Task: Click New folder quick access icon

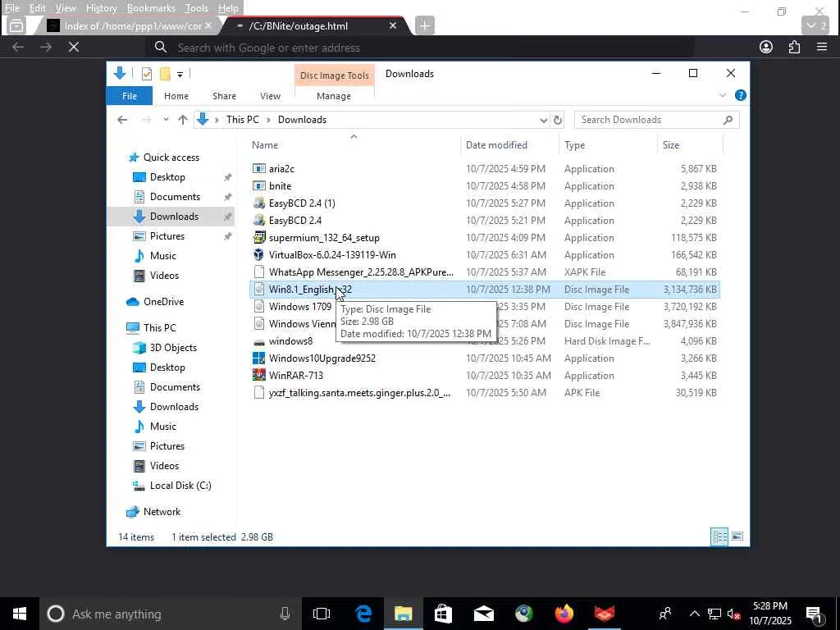Action: 165,74
